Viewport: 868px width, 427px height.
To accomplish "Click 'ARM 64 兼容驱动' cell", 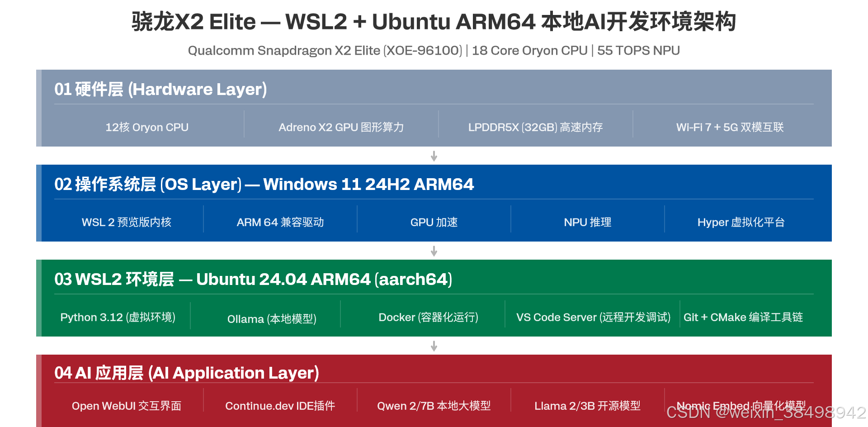I will pos(280,222).
